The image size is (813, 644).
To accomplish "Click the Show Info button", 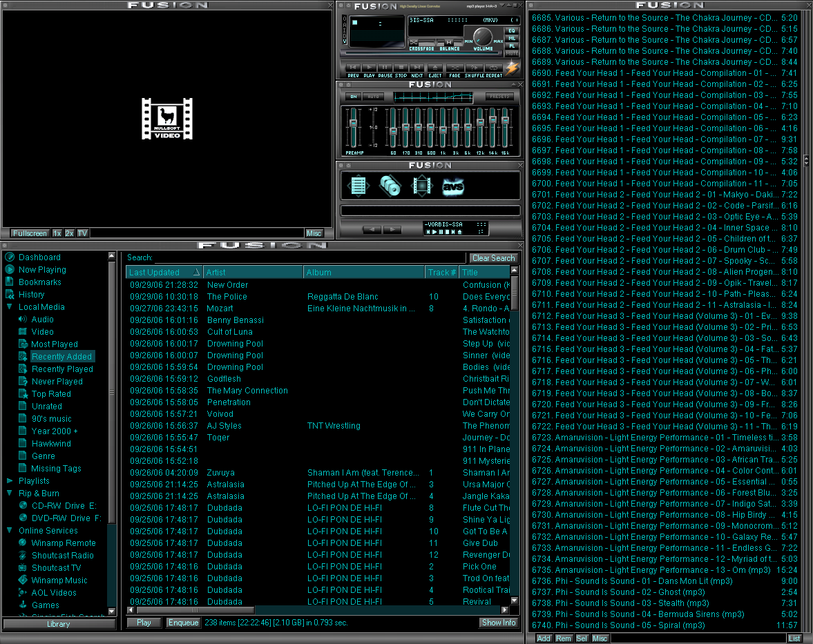I will tap(499, 623).
